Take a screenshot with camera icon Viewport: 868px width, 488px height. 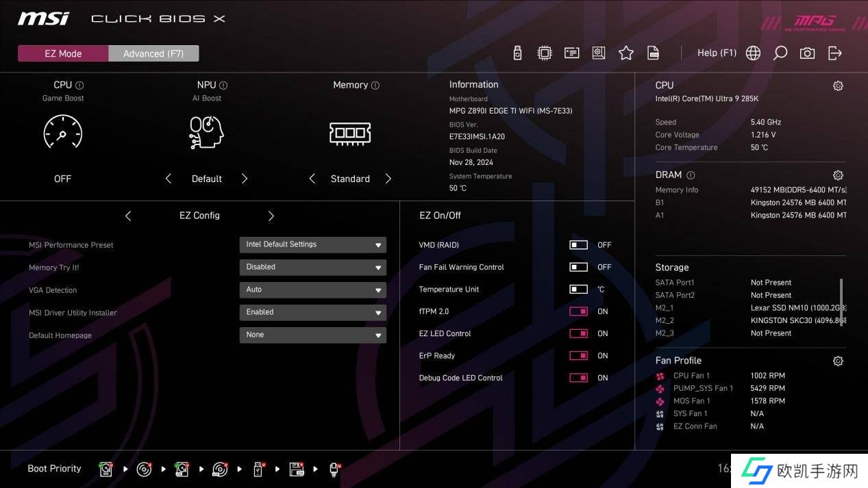807,53
